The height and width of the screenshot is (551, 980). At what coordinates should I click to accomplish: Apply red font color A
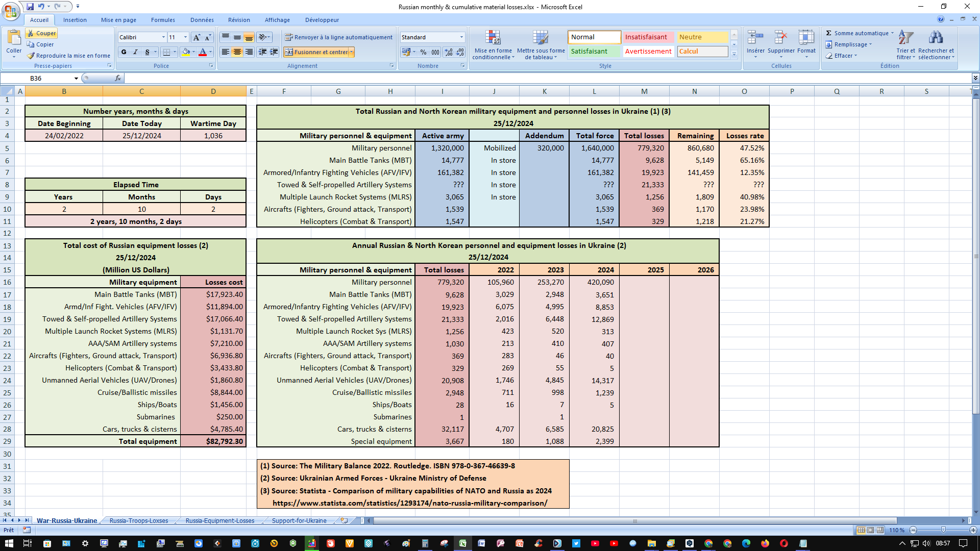point(203,52)
